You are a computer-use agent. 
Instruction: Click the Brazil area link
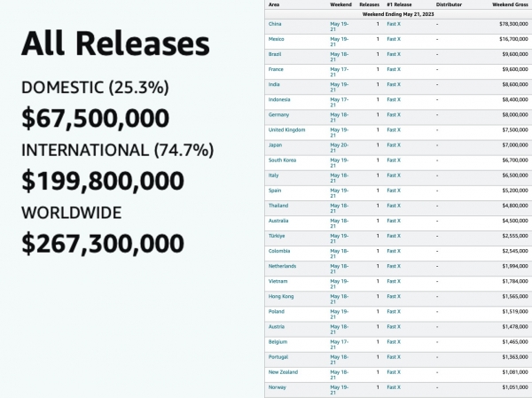click(x=275, y=54)
